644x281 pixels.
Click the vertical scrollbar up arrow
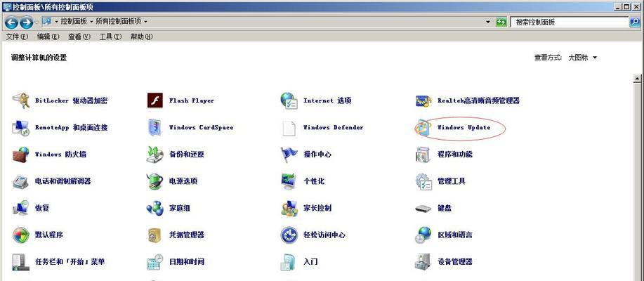point(637,79)
